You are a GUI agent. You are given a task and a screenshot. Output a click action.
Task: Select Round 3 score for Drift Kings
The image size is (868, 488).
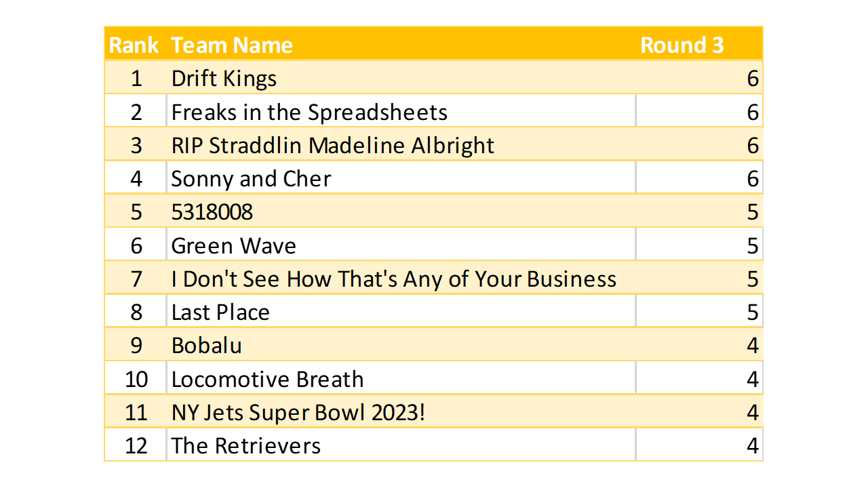click(752, 79)
